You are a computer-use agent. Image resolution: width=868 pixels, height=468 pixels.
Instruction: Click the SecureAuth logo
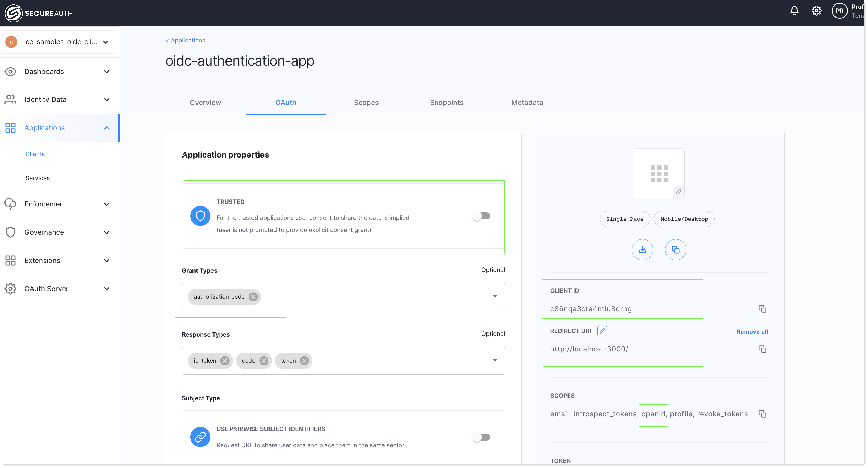point(39,13)
